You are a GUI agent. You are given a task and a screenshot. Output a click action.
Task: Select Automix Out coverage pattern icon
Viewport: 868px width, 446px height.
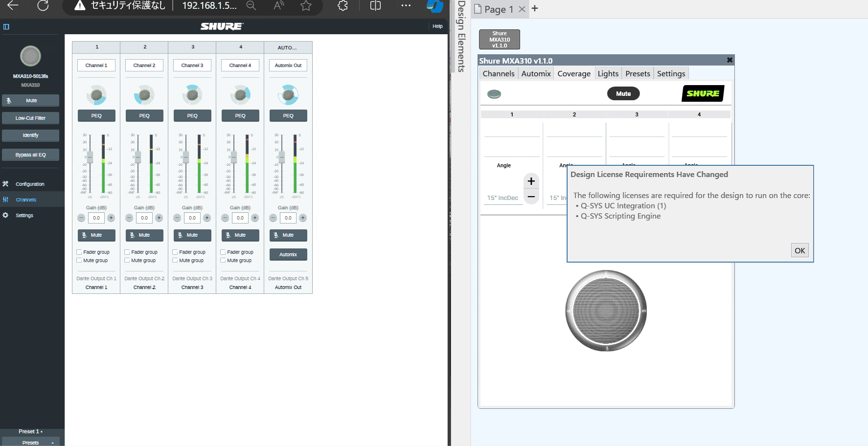[288, 95]
